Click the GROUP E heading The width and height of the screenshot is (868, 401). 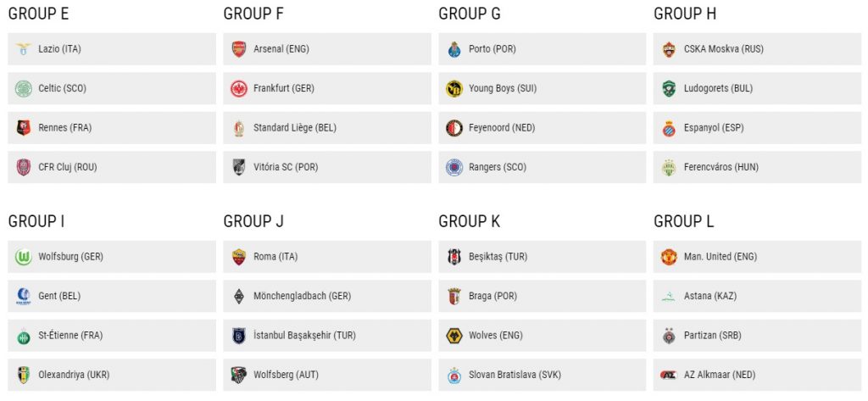tap(38, 14)
